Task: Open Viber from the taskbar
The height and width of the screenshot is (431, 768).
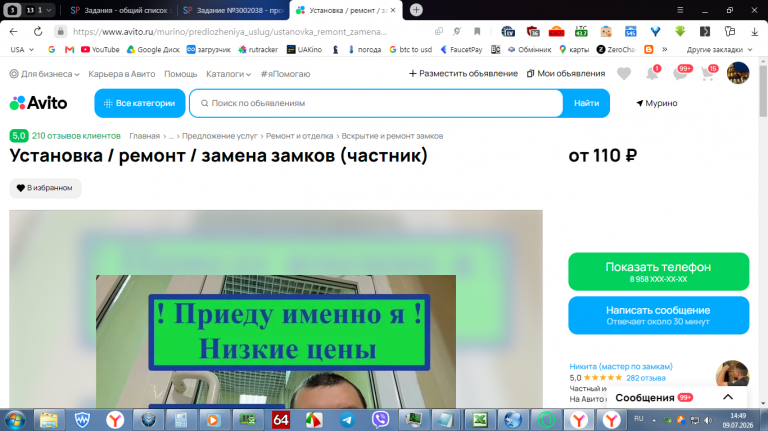Action: 380,420
